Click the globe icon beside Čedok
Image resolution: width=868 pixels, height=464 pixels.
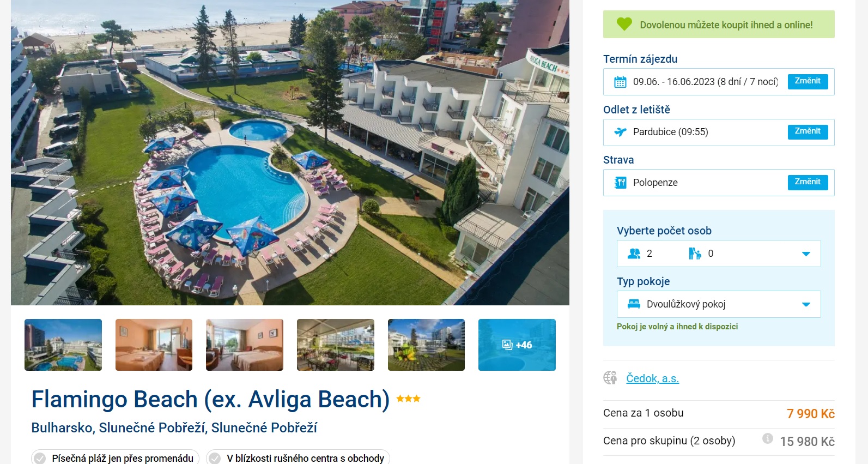coord(610,377)
